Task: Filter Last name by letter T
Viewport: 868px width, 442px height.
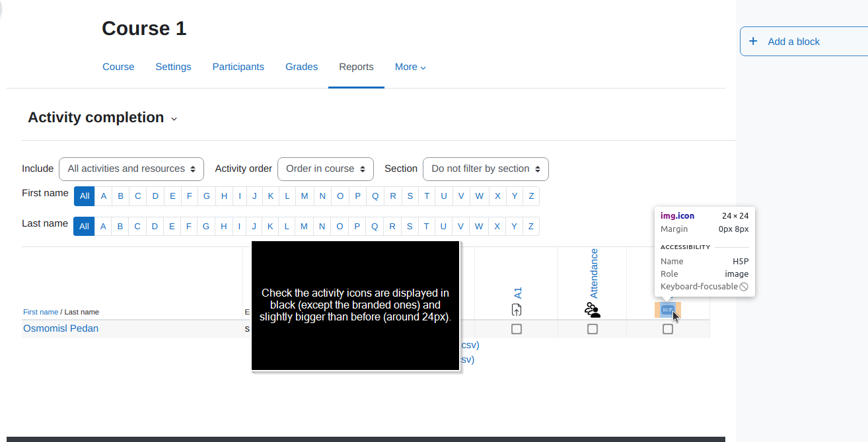Action: (x=427, y=227)
